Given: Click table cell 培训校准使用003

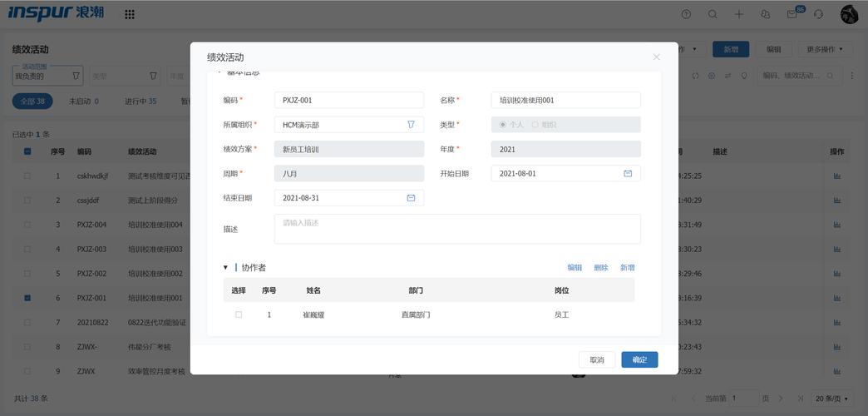Looking at the screenshot, I should pos(155,250).
